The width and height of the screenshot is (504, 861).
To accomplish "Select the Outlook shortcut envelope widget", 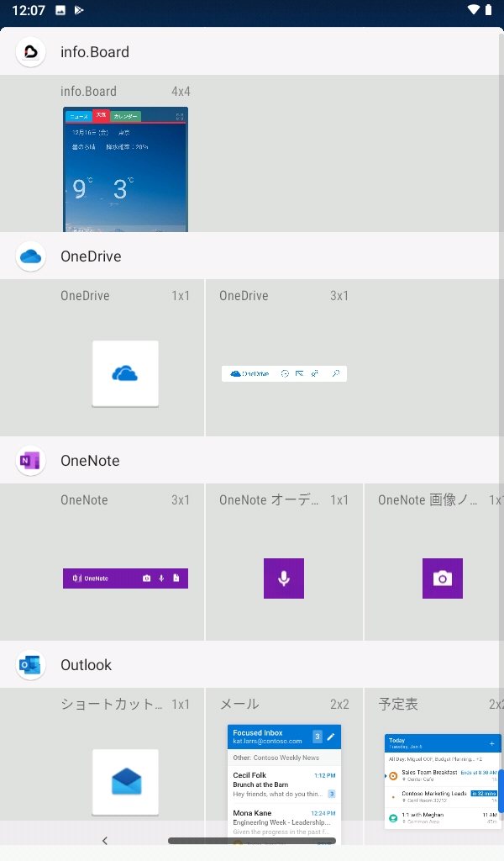I will coord(126,782).
